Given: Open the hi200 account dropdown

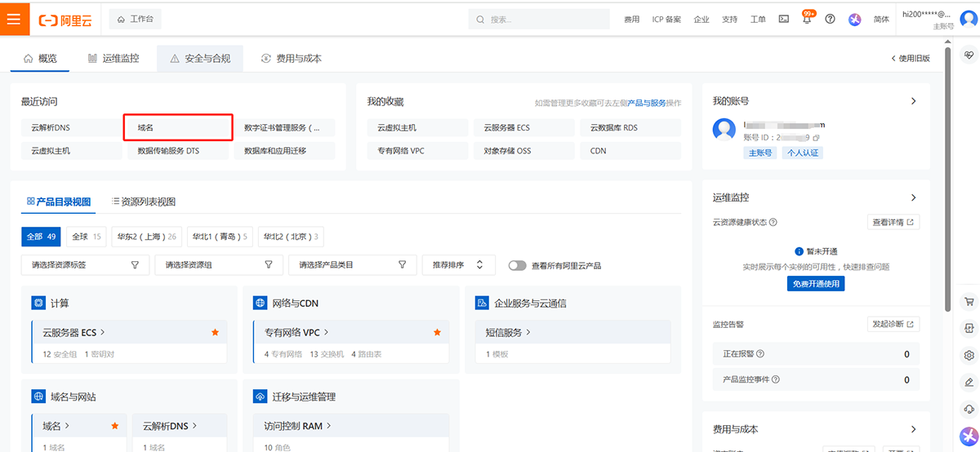Looking at the screenshot, I should 926,20.
